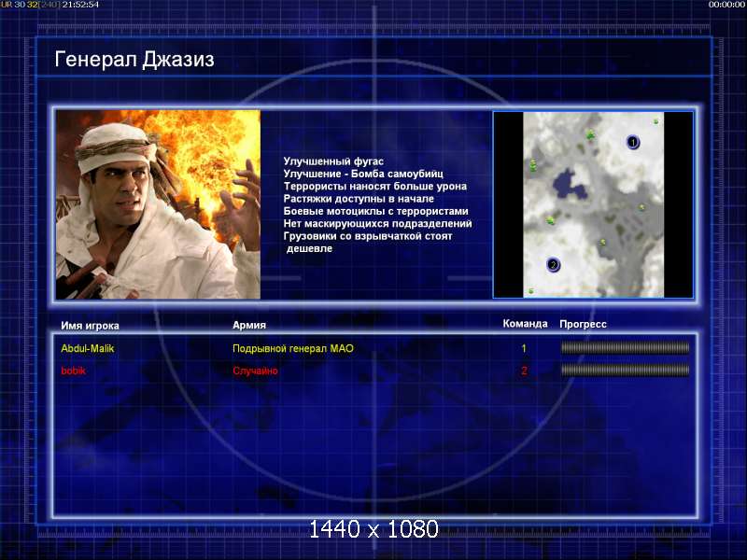Click the line Нет маскирующихся подразделений
The image size is (747, 560).
(x=378, y=223)
